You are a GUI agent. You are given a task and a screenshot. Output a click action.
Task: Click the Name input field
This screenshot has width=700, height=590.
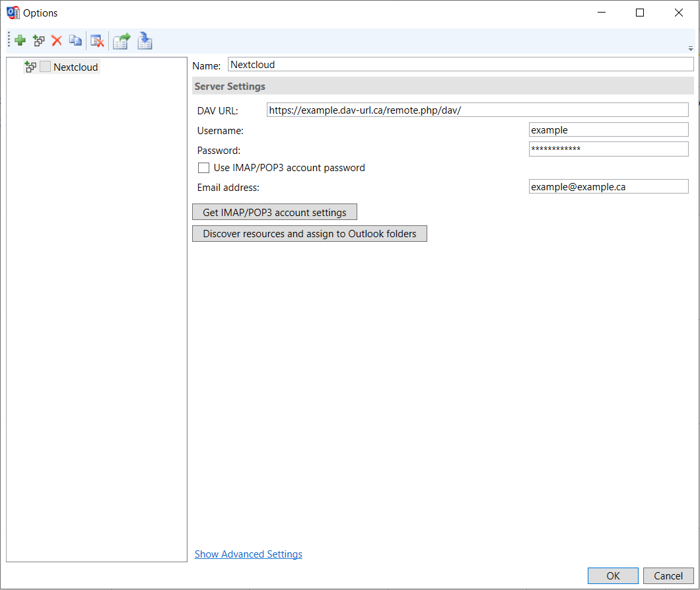461,64
